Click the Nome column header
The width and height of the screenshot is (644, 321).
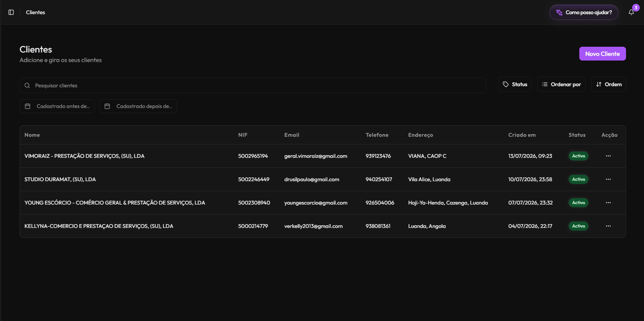point(32,135)
